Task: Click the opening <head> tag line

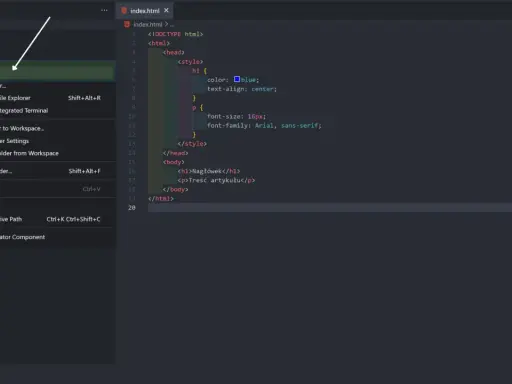Action: coord(173,52)
